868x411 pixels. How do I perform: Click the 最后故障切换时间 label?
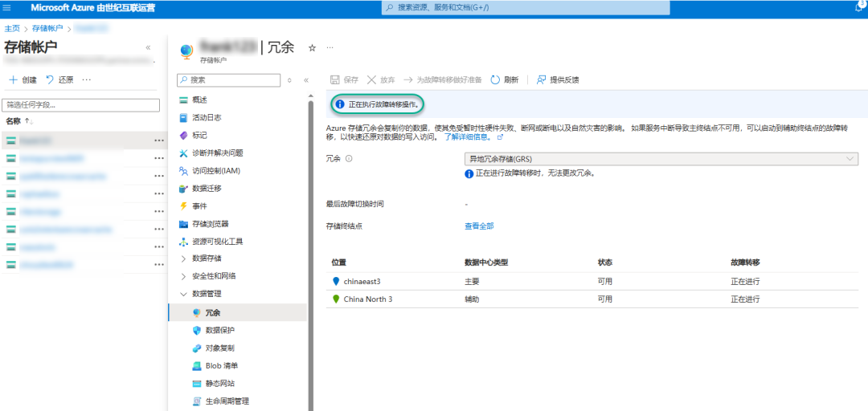click(x=355, y=204)
